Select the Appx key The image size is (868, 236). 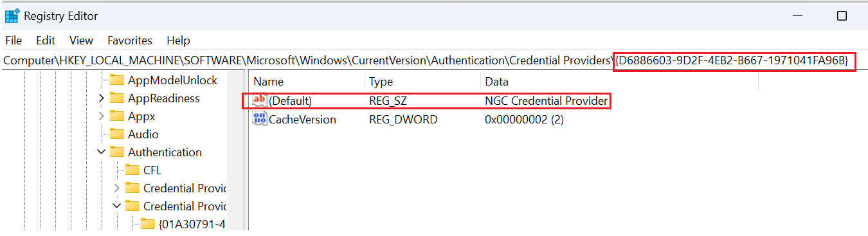(141, 116)
